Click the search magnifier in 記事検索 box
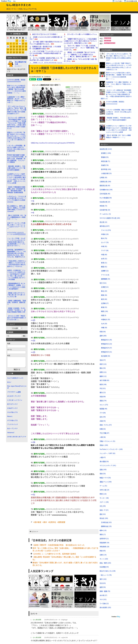The width and height of the screenshot is (138, 644). (x=8, y=336)
